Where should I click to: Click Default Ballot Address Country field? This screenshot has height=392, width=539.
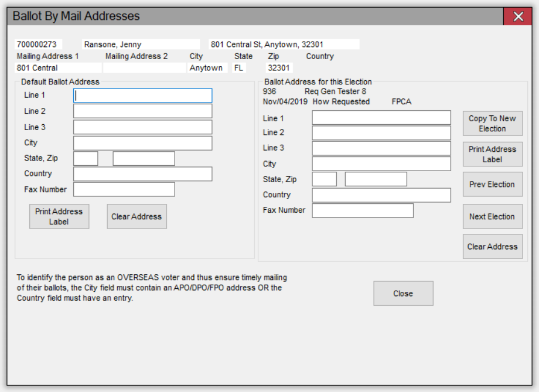(x=142, y=174)
